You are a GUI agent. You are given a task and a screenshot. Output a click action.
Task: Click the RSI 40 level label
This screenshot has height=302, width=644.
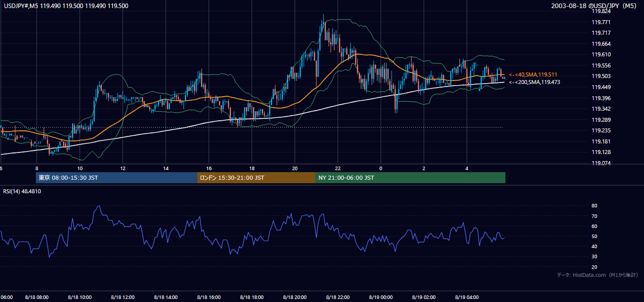(595, 247)
